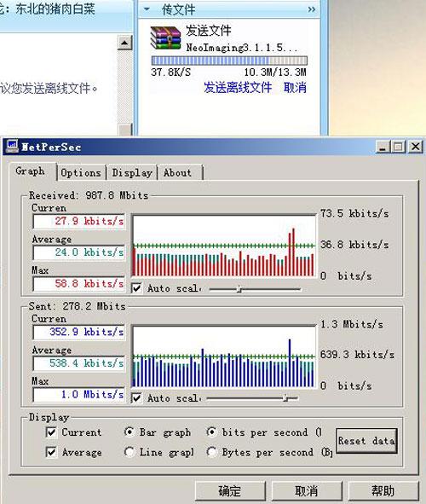This screenshot has width=426, height=504.
Task: Select Bytes per second radio option
Action: tap(211, 452)
